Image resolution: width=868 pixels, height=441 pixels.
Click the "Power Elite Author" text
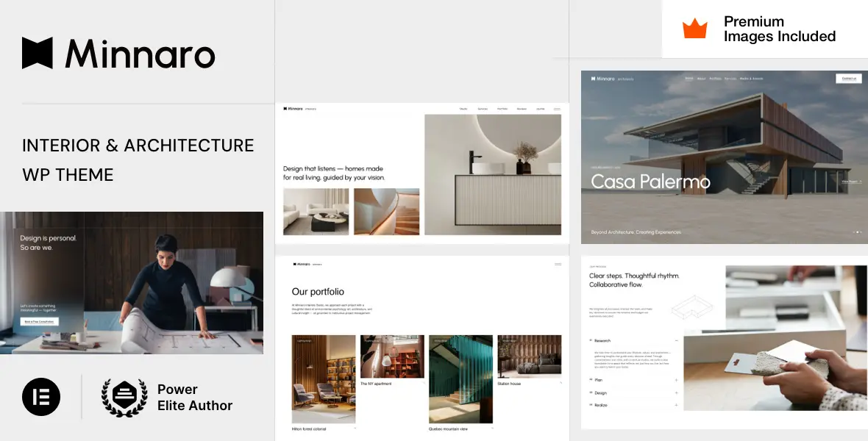point(194,398)
